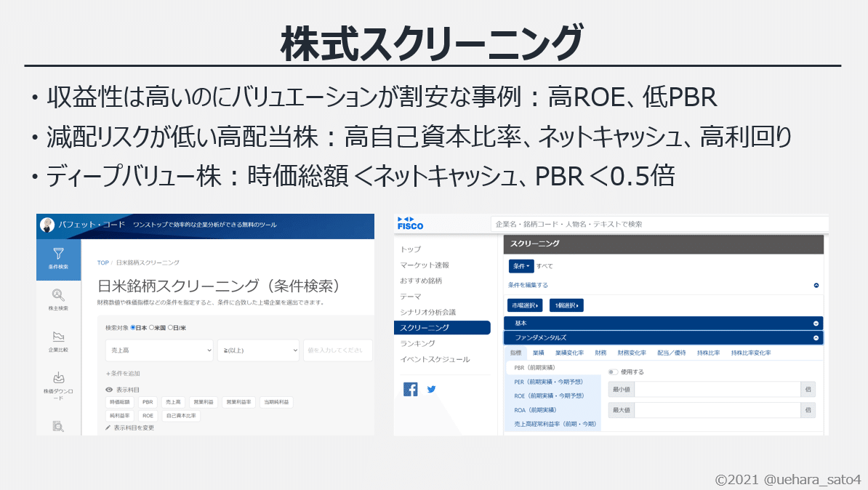The width and height of the screenshot is (868, 490).
Task: Collapse 条件を編集する with the chevron icon
Action: click(816, 285)
